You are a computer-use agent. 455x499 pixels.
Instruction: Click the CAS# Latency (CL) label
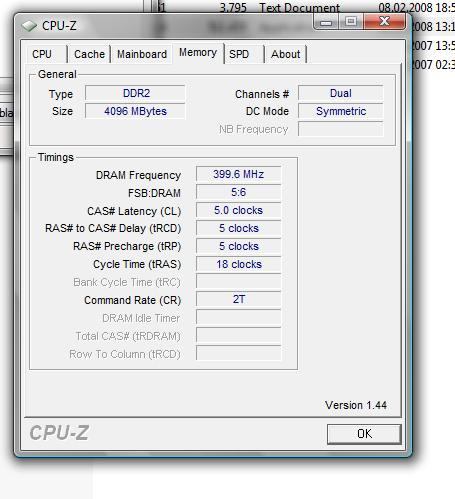coord(134,211)
